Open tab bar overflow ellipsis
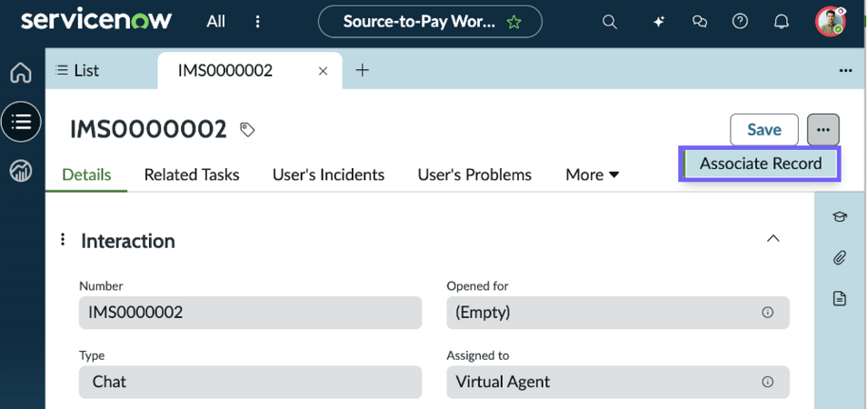 pos(845,70)
